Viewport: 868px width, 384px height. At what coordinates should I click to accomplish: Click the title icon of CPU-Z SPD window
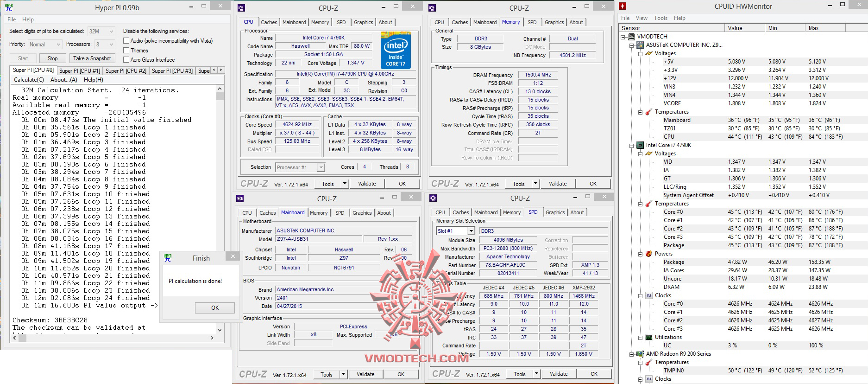(433, 198)
